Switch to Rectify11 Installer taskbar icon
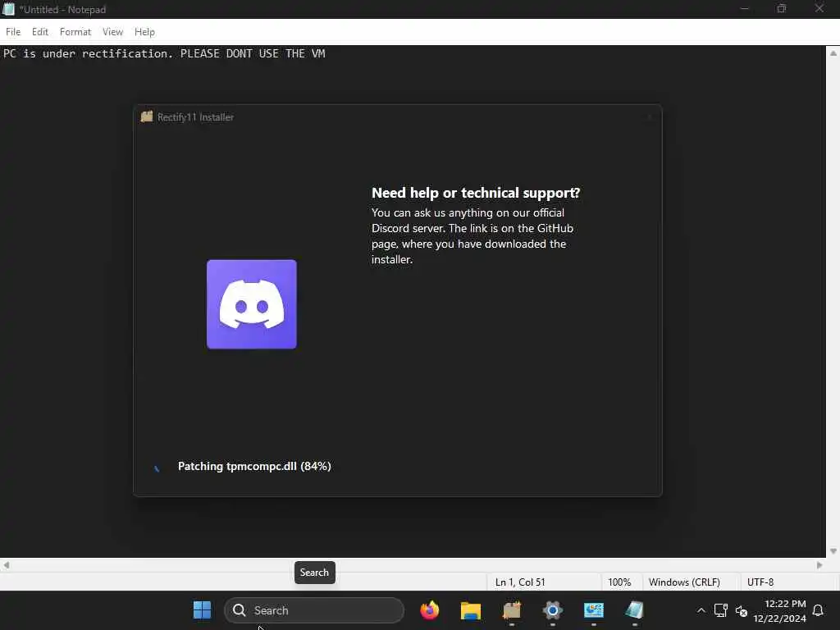 click(512, 609)
